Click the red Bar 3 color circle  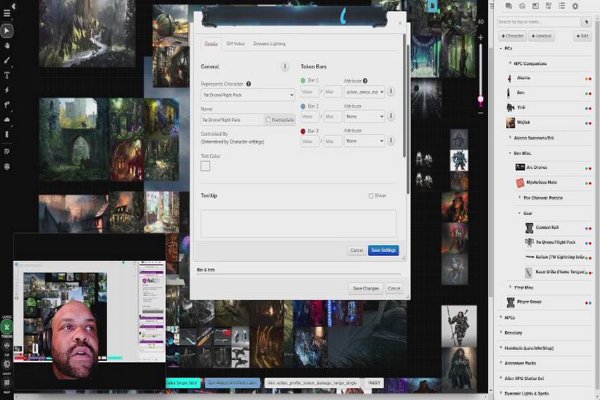tap(303, 131)
